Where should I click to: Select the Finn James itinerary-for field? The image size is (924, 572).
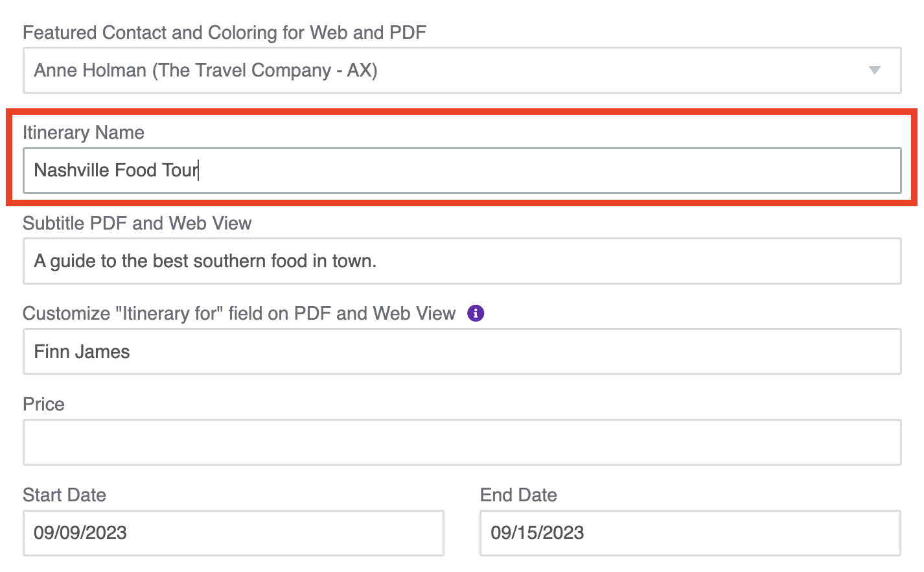tap(462, 352)
